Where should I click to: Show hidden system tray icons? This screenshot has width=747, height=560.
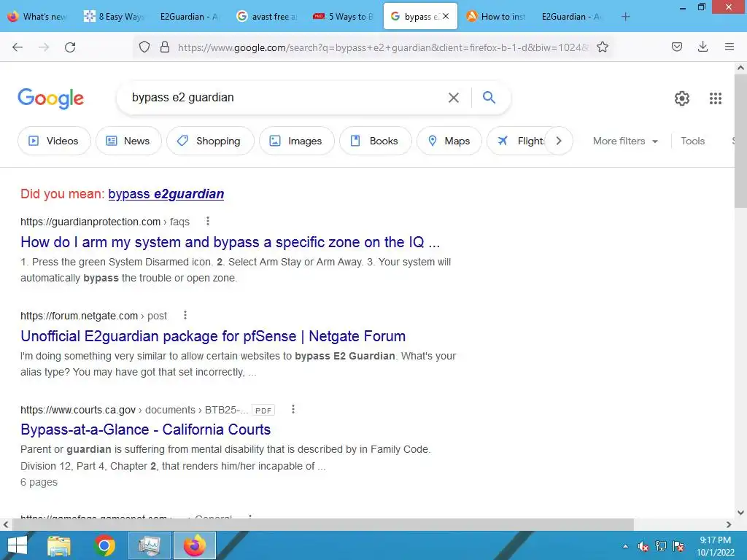[x=625, y=546]
